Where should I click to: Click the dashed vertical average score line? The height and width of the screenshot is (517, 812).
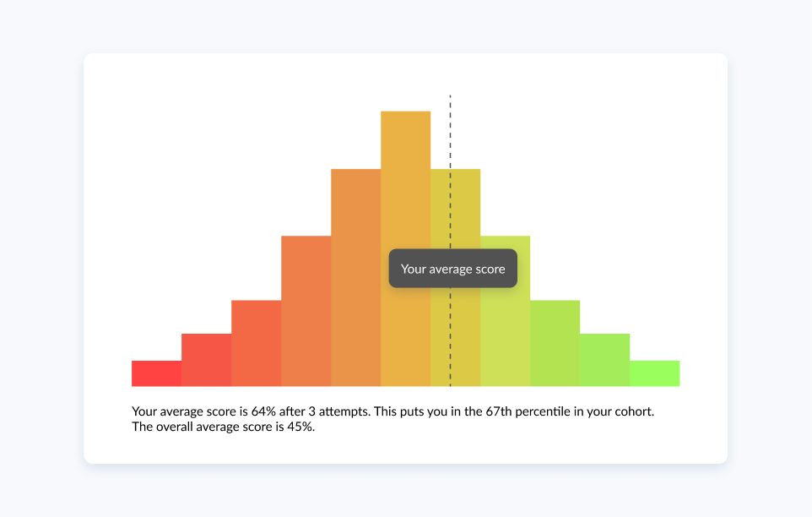(450, 135)
